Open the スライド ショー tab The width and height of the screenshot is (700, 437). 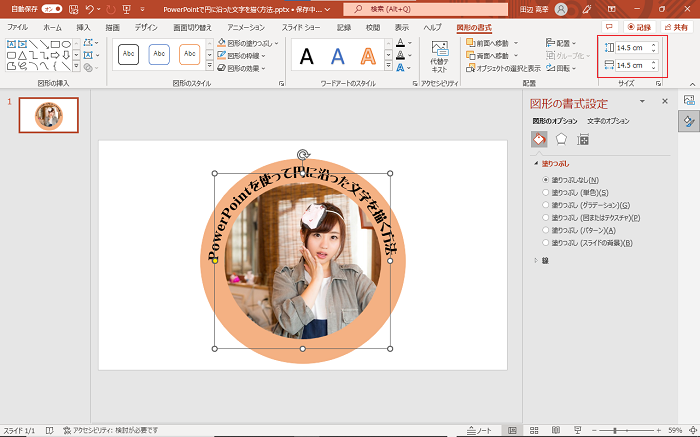coord(301,27)
